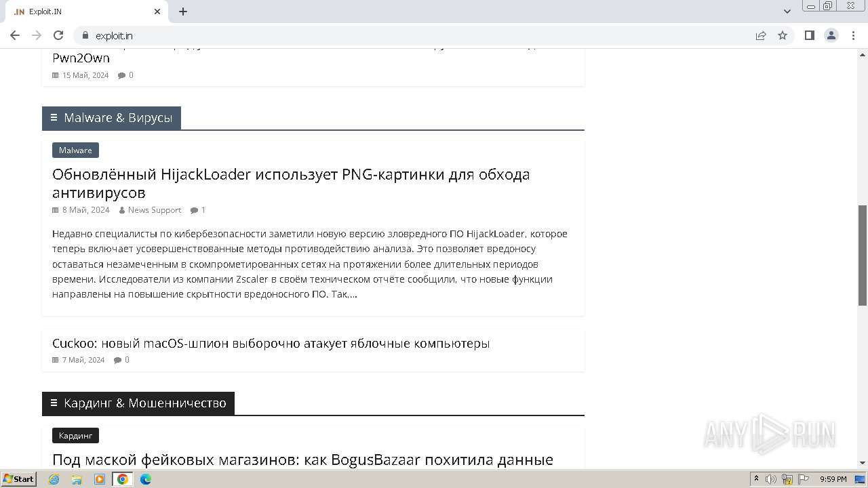The width and height of the screenshot is (868, 488).
Task: Open the tab search chevron
Action: 787,12
